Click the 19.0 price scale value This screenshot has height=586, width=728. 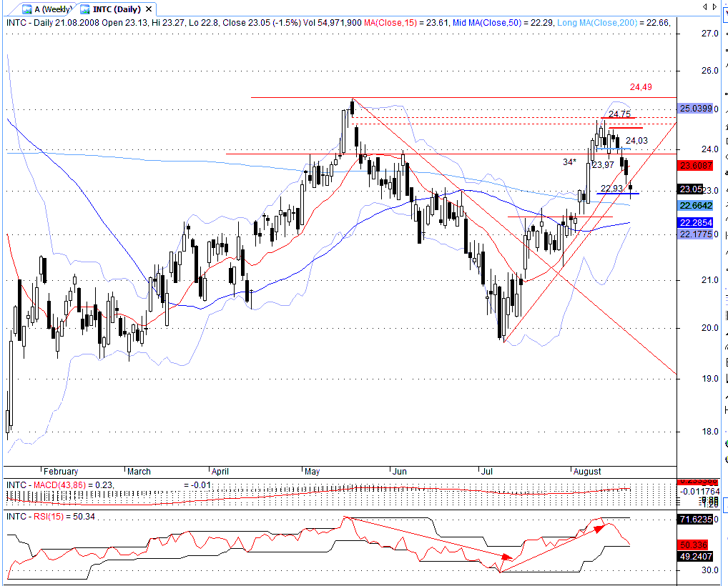(710, 379)
